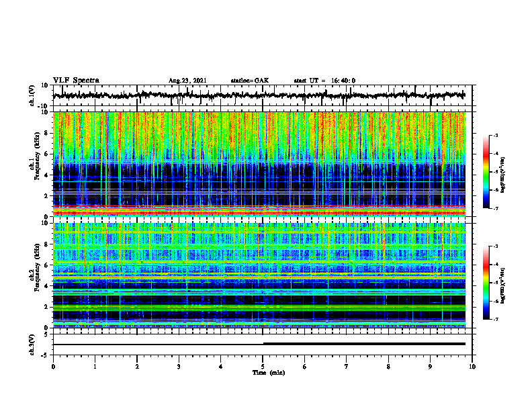Click time-axis tick label "5"
Screen dimensions: 532x411
[x=263, y=367]
